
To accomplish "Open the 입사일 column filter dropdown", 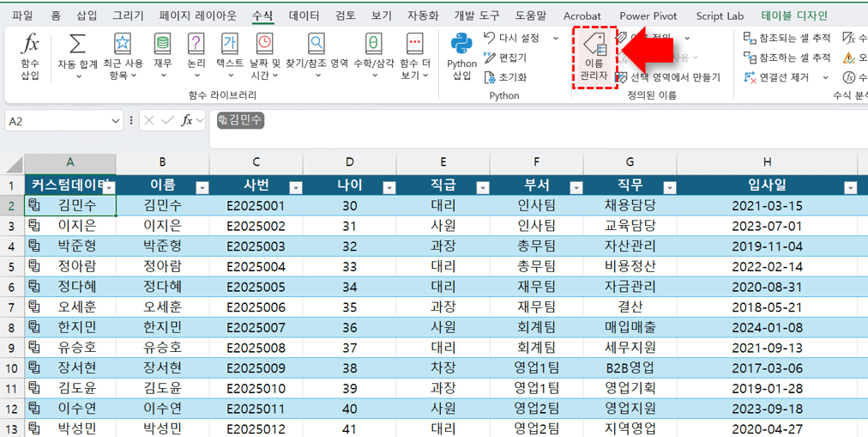I will pos(849,187).
